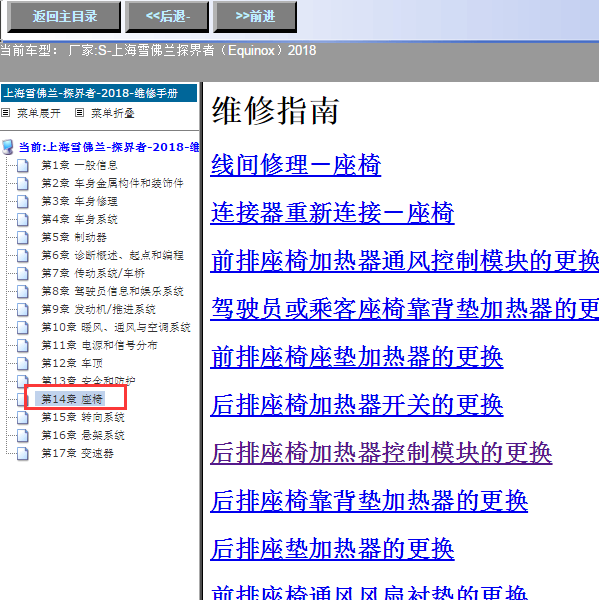Open 第17章 变速器 chapter
599x600 pixels.
77,453
